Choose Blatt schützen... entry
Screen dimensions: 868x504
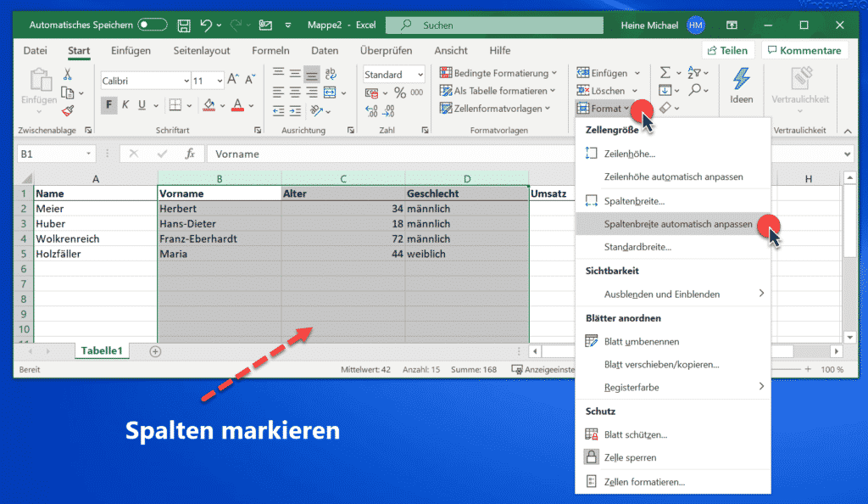tap(673, 434)
